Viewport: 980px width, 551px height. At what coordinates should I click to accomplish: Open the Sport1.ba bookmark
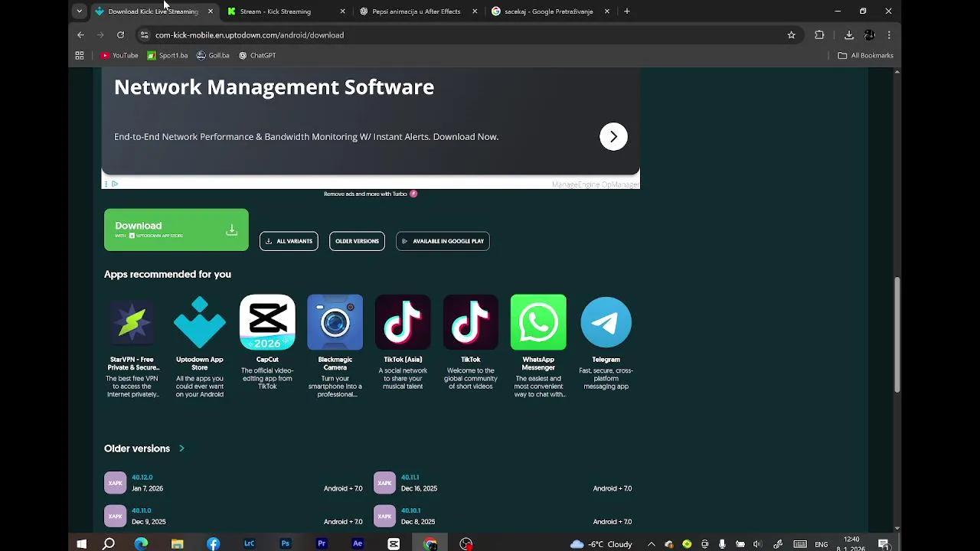pyautogui.click(x=168, y=55)
